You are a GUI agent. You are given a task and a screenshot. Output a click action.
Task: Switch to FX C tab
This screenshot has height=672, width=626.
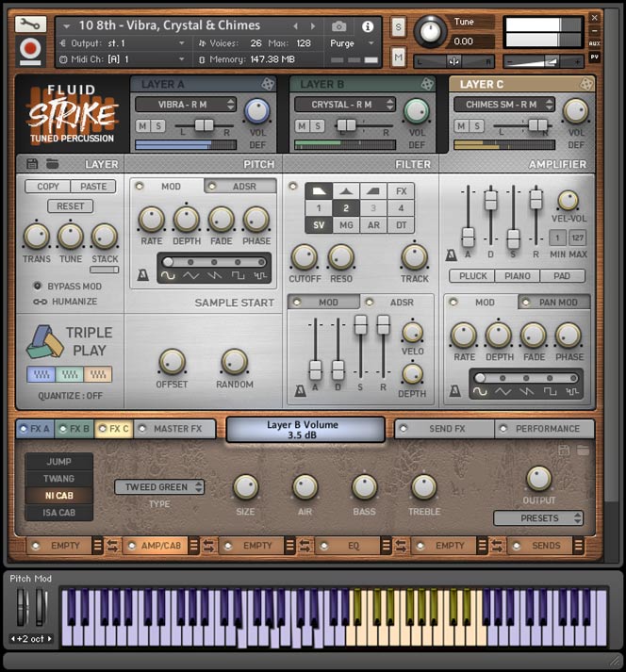(114, 429)
